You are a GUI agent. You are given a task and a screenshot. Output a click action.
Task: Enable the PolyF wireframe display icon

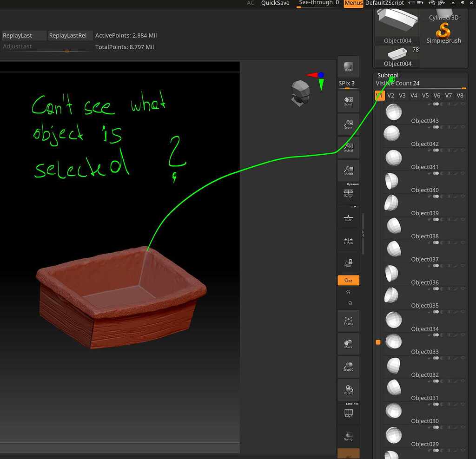(348, 413)
